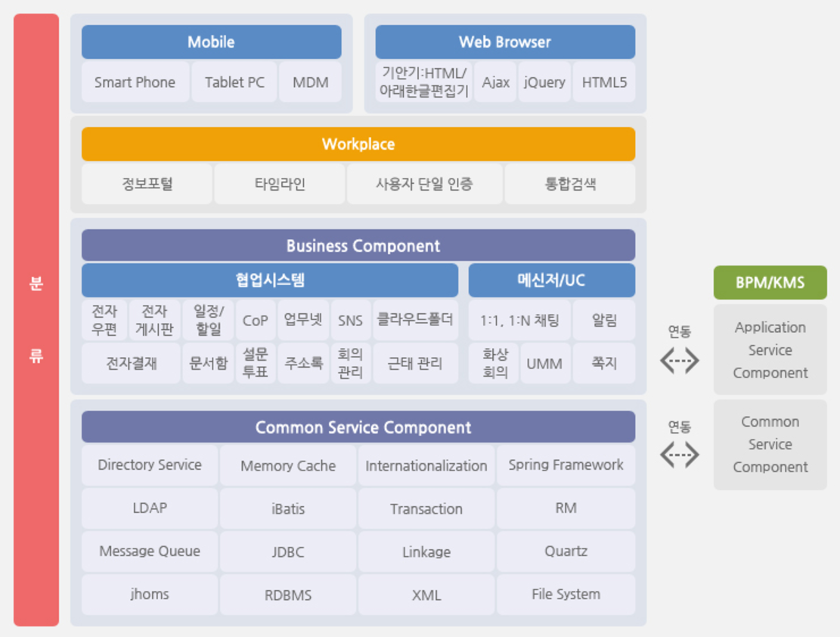The width and height of the screenshot is (840, 637).
Task: Click the Quartz box
Action: pyautogui.click(x=566, y=552)
